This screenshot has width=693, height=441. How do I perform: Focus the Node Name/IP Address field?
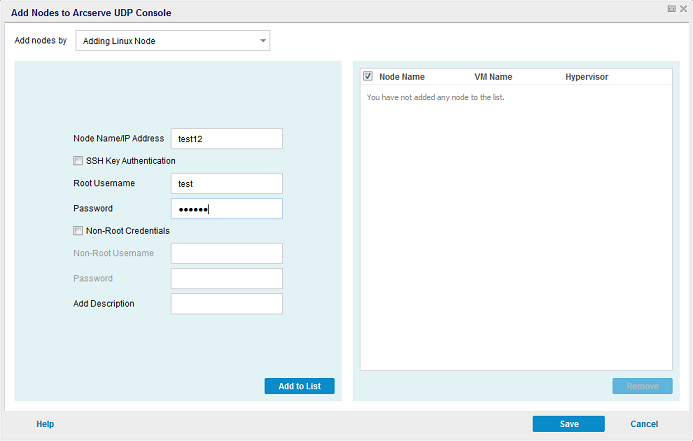227,139
